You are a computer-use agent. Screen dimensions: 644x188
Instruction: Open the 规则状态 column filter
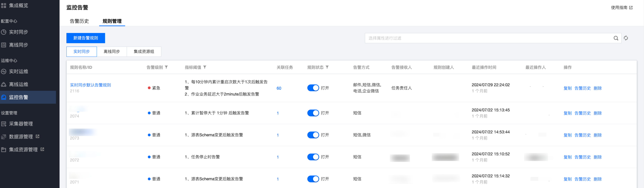click(x=327, y=67)
